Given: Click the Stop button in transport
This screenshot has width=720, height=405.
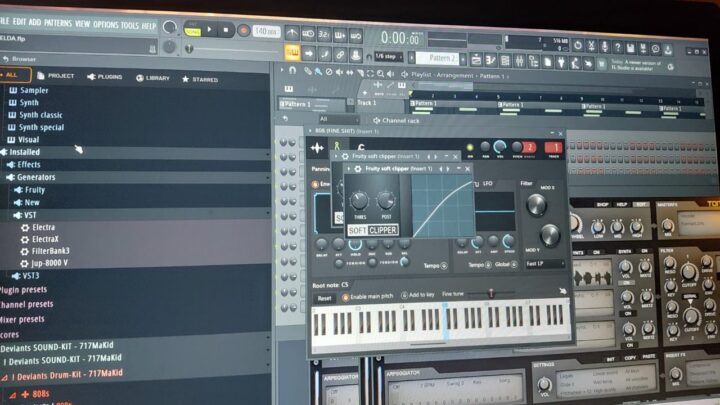Looking at the screenshot, I should point(226,30).
